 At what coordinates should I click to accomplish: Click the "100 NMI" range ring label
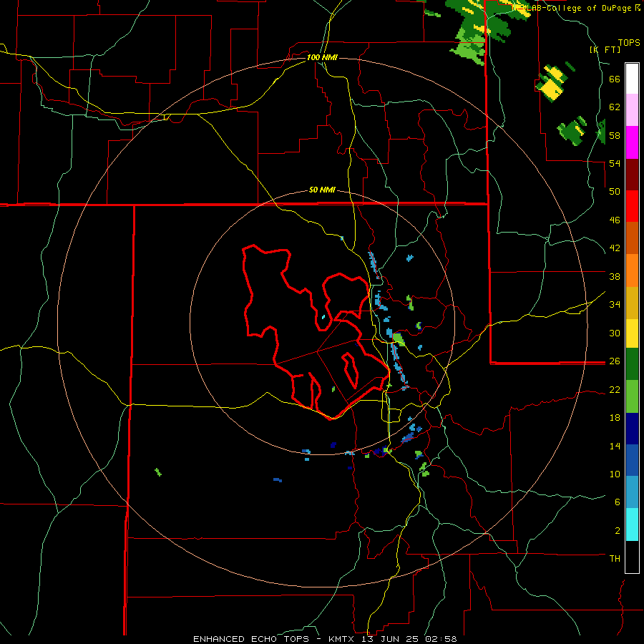pos(322,57)
